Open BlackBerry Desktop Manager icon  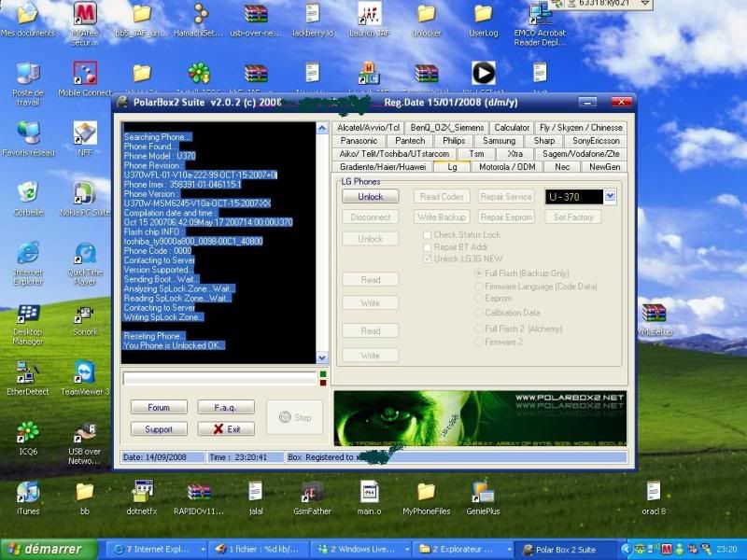[x=28, y=324]
